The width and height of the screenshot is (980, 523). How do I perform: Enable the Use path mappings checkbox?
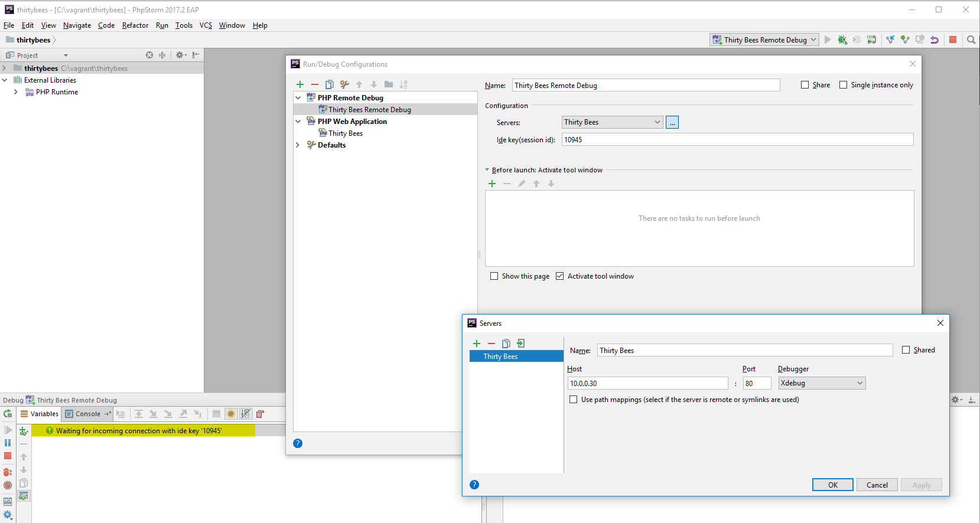coord(574,400)
